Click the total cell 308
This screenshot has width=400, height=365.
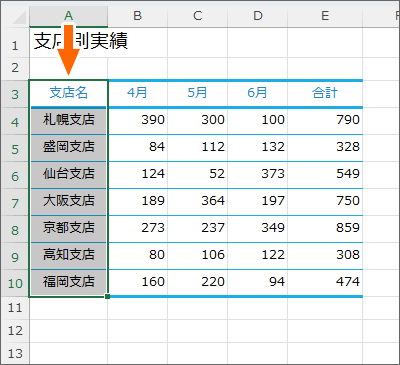[325, 256]
